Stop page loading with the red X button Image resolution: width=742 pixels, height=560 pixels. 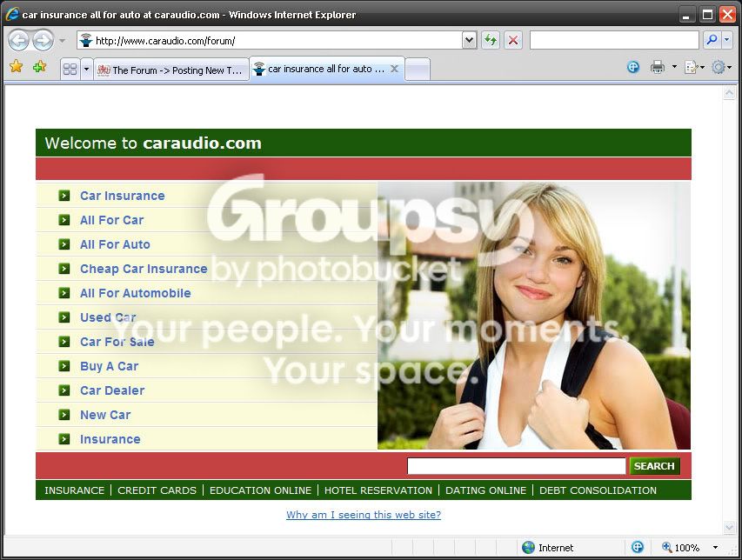(513, 41)
